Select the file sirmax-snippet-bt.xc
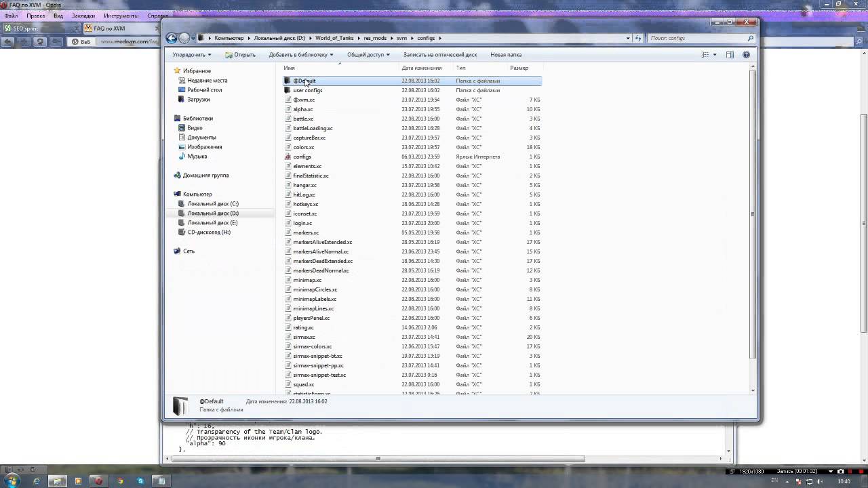868x488 pixels. 317,356
